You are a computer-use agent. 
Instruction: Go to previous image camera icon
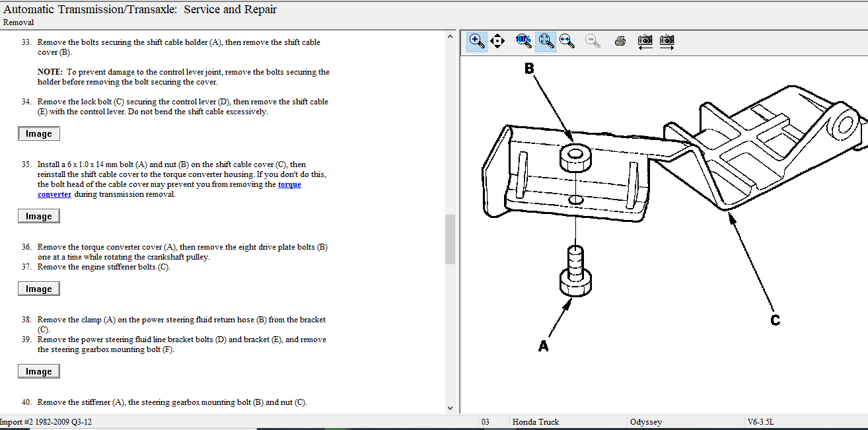coord(645,41)
